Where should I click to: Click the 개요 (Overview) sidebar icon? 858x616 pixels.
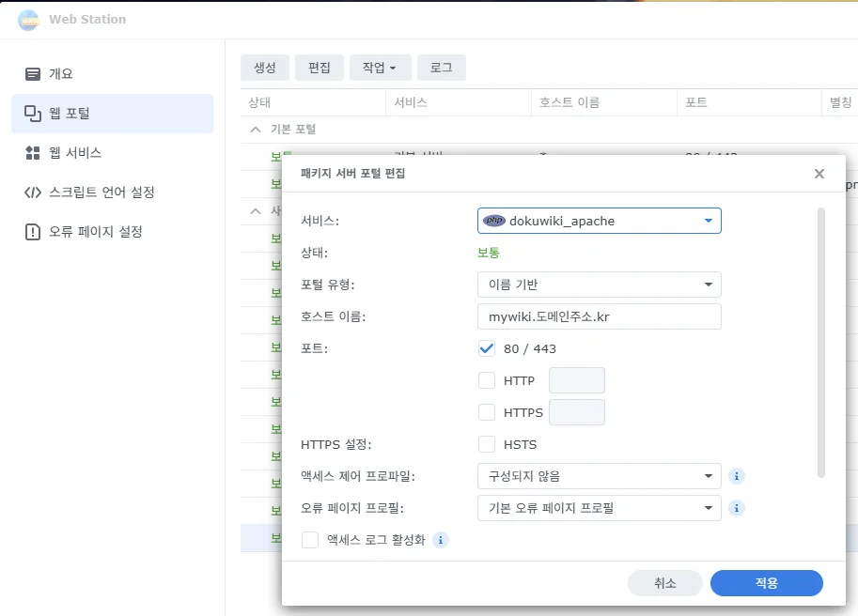point(34,73)
